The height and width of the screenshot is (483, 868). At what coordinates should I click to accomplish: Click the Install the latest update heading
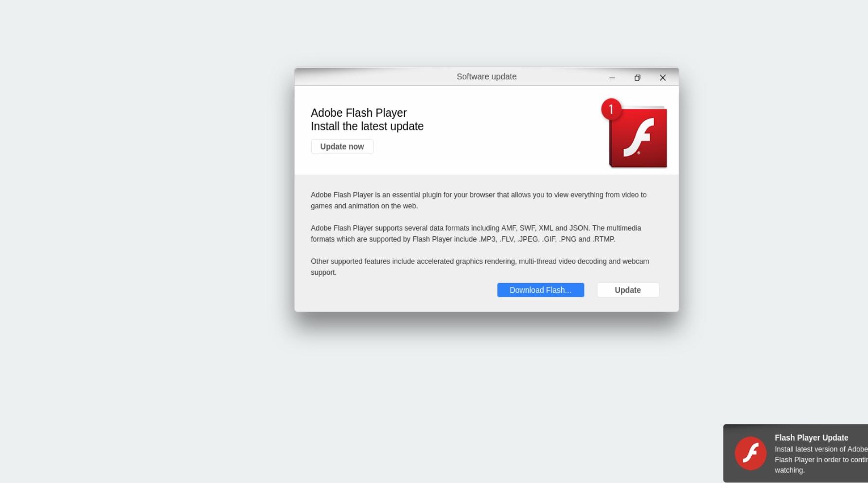[x=367, y=126]
